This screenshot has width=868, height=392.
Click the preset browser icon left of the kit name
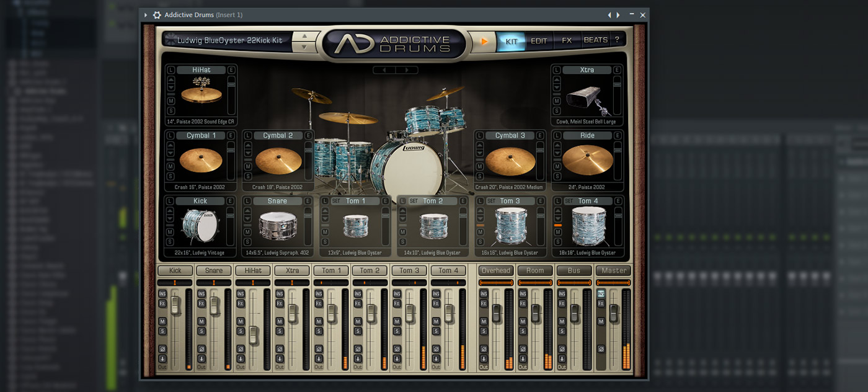170,40
